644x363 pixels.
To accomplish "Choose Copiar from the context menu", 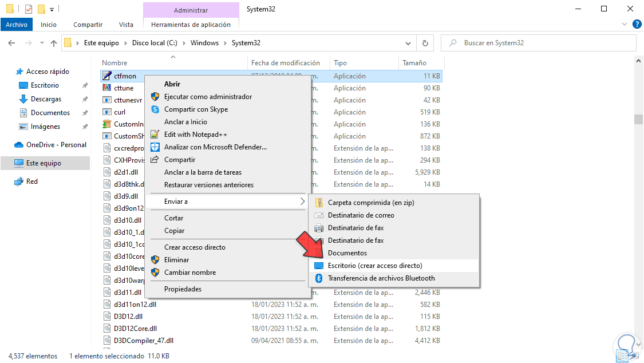I will [228, 231].
